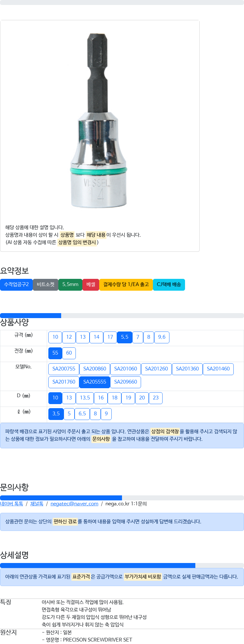Pick model number SA209660
Viewport: 244px width, 644px height.
(x=125, y=382)
